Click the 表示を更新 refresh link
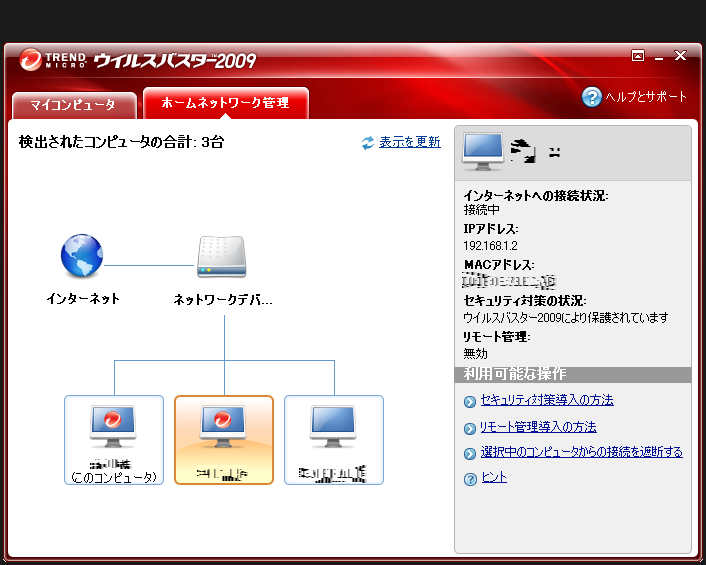The height and width of the screenshot is (565, 706). 410,142
